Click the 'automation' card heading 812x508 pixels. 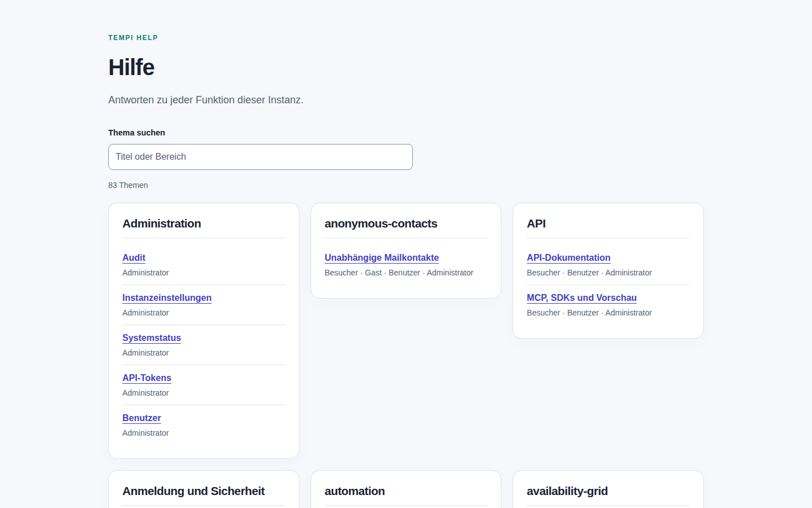coord(355,491)
